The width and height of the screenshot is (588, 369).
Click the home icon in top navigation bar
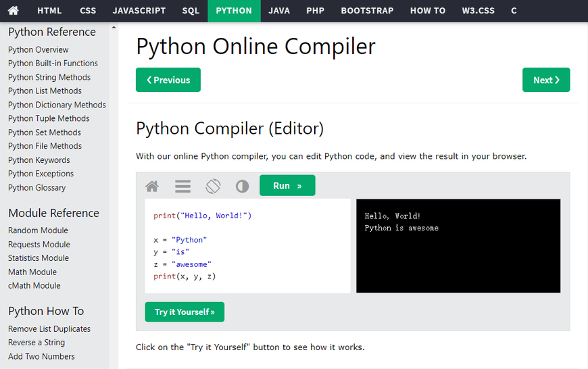click(x=14, y=11)
